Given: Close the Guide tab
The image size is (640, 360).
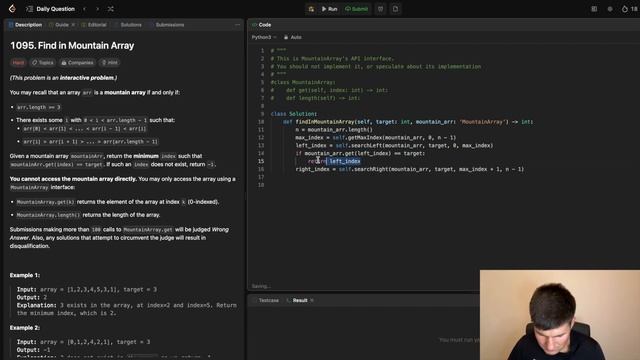Looking at the screenshot, I should point(73,25).
